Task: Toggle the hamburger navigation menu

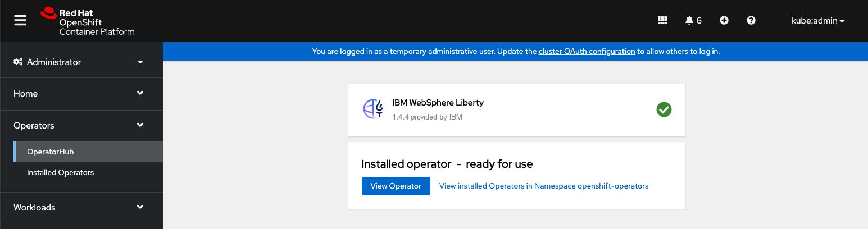Action: click(20, 20)
